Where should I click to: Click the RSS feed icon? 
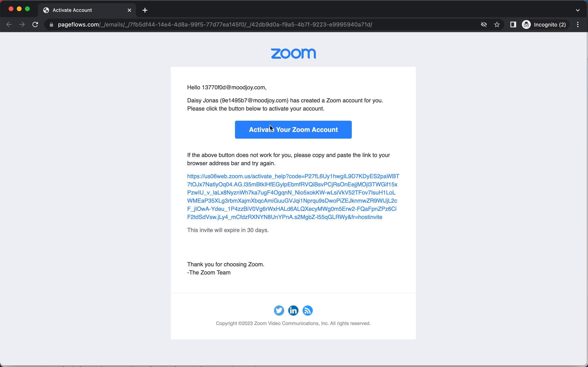click(x=307, y=311)
